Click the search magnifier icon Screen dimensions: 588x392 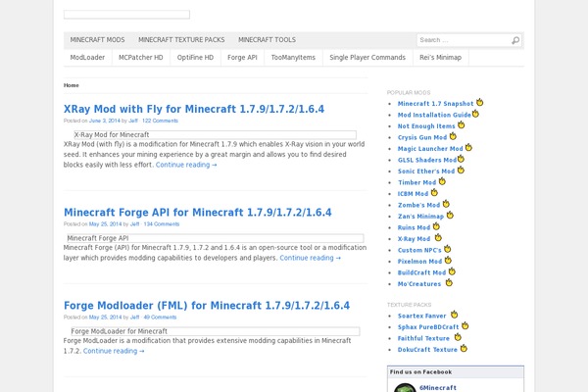tap(515, 40)
